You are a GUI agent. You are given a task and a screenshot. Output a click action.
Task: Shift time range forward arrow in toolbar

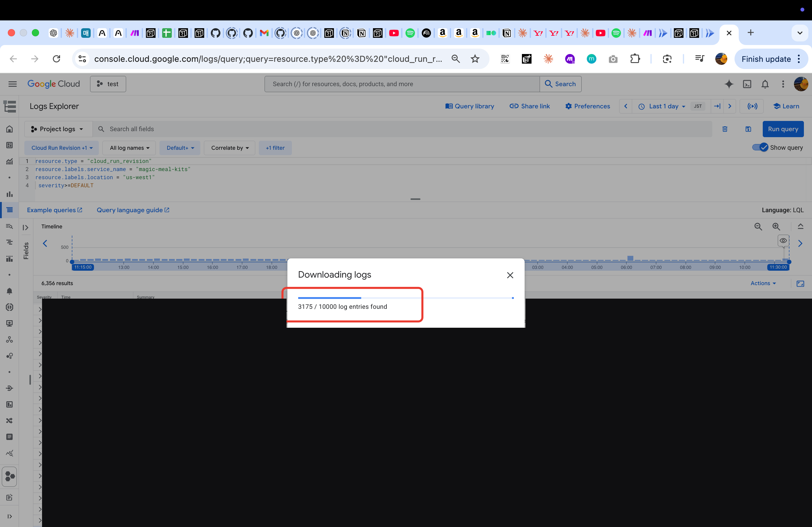[729, 106]
